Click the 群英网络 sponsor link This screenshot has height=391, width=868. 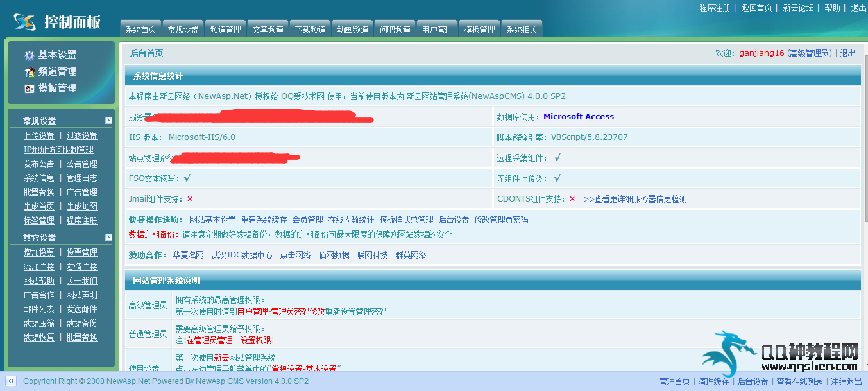click(x=411, y=255)
